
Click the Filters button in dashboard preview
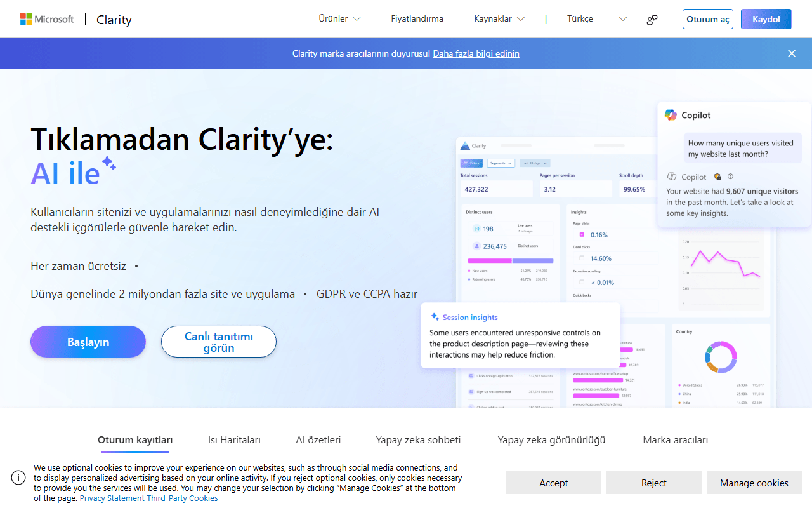[472, 163]
